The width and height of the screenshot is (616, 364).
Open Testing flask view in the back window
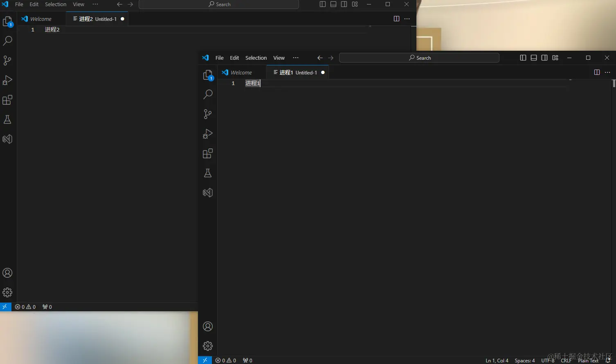(7, 119)
